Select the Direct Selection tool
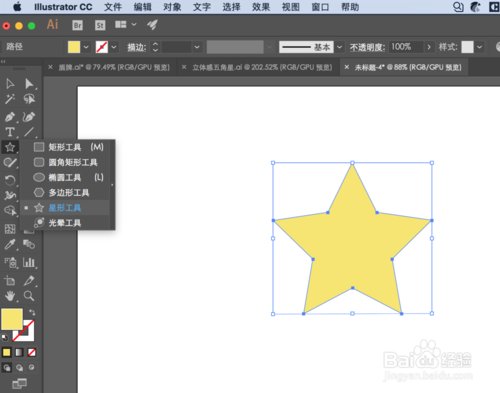 click(29, 83)
